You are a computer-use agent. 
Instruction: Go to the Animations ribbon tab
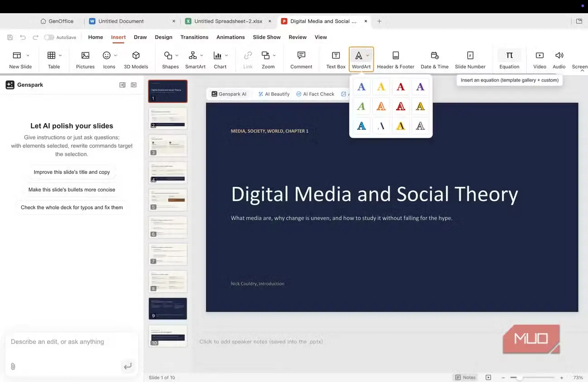[231, 37]
